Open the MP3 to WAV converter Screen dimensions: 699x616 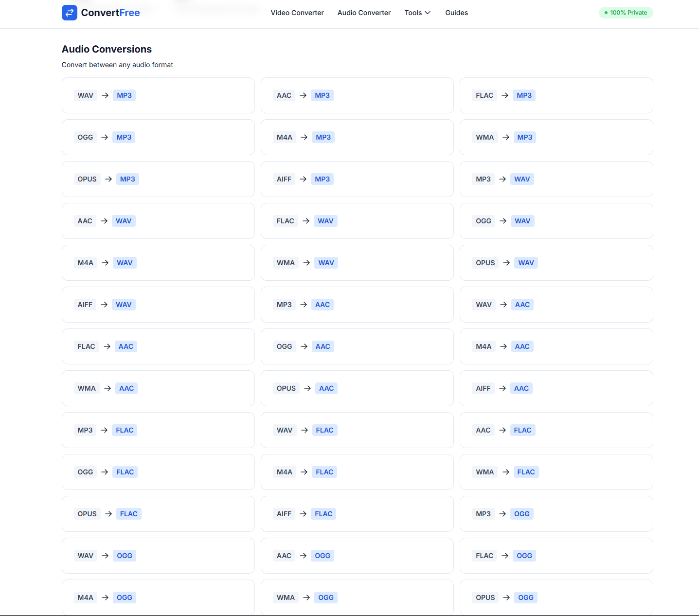(556, 179)
